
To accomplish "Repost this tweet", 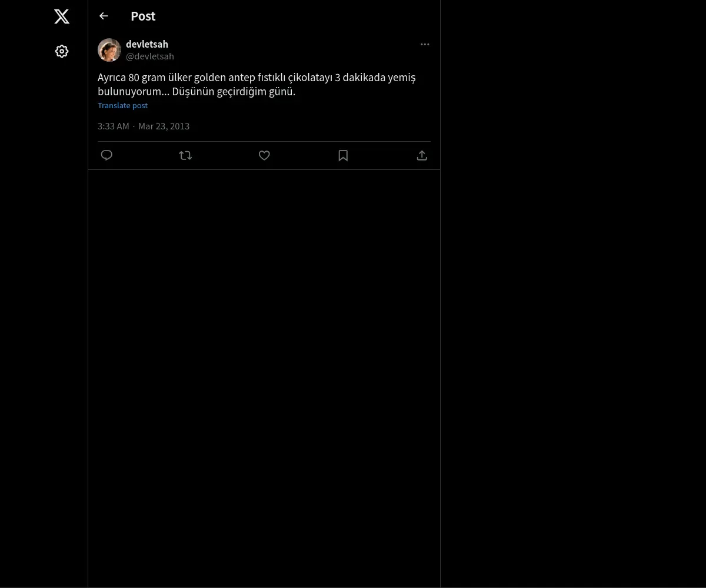I will pos(185,155).
